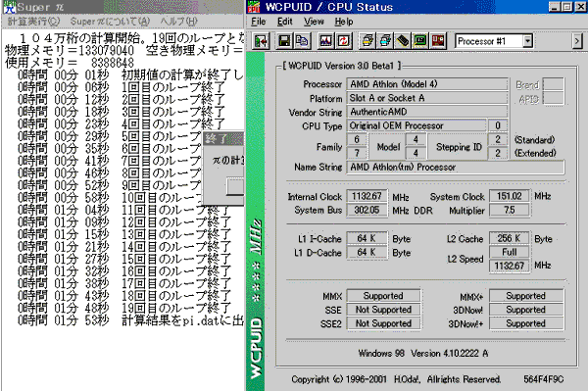The height and width of the screenshot is (391, 588).
Task: Click the L2 Cache value 256 K
Action: (x=510, y=238)
